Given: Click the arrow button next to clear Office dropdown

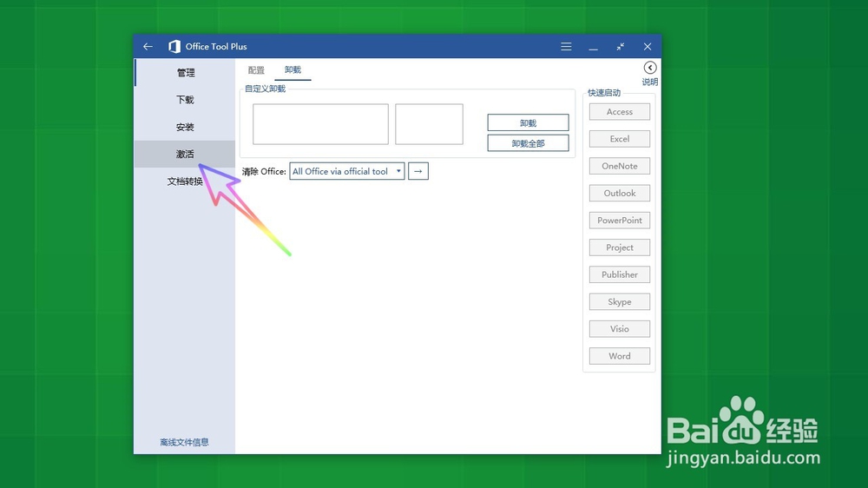Looking at the screenshot, I should [418, 171].
